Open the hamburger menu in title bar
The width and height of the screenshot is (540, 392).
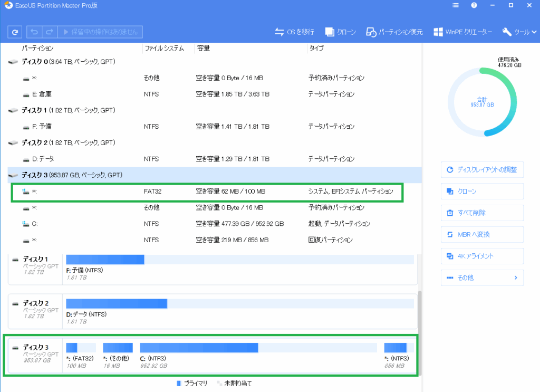pos(456,5)
